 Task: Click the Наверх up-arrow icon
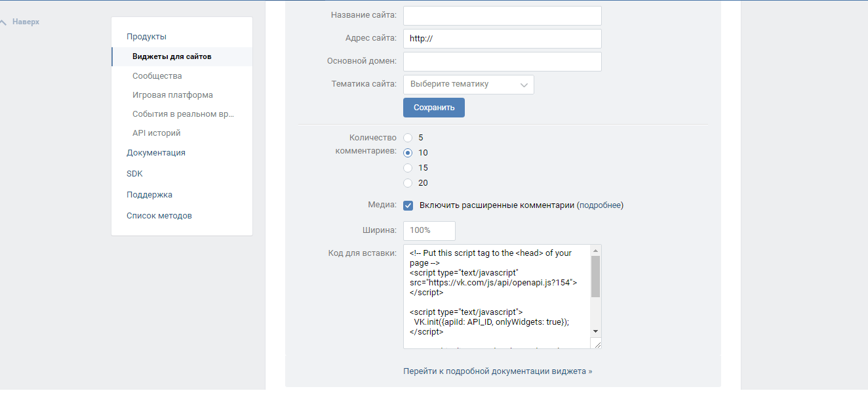(x=4, y=22)
